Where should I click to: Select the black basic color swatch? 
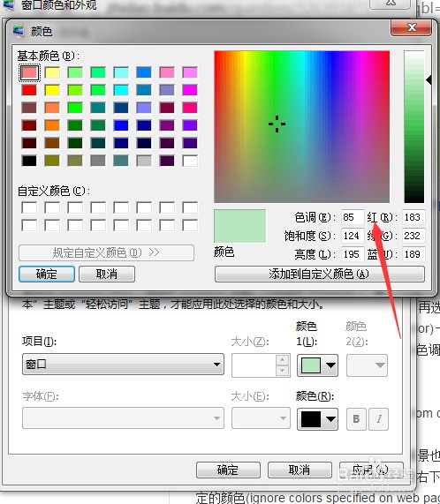coord(29,161)
